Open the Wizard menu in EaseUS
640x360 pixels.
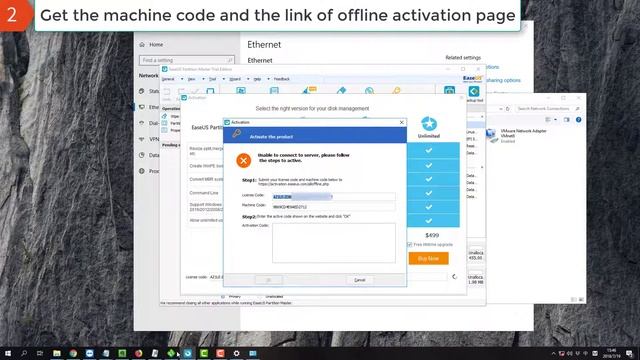point(235,79)
